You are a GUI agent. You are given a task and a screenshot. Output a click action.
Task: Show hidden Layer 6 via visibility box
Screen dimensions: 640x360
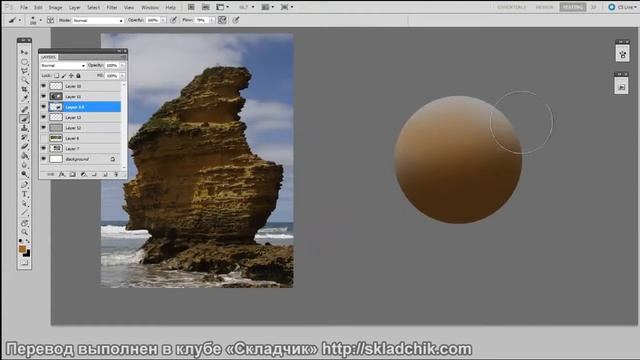point(44,138)
